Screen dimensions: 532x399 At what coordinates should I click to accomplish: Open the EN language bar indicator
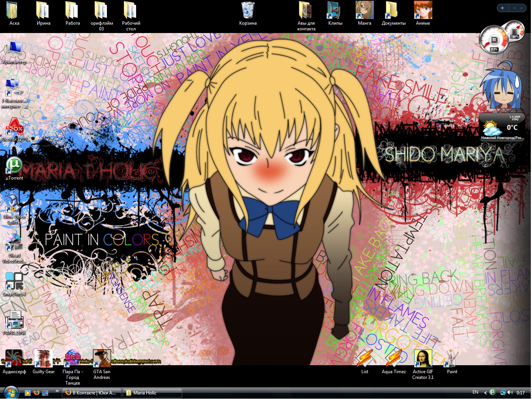click(x=475, y=393)
